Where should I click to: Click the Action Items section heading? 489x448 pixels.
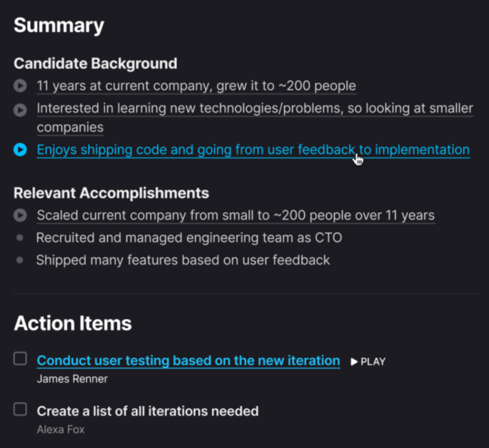73,323
